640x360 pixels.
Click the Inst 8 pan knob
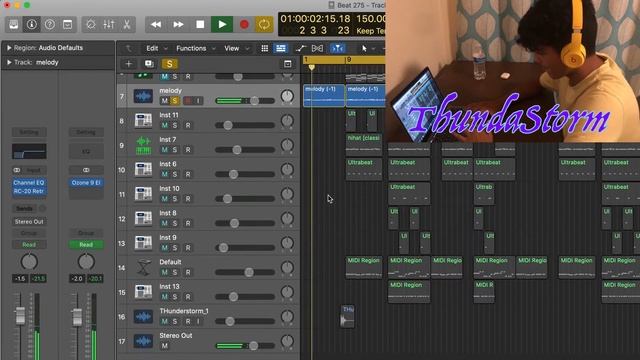tap(287, 219)
